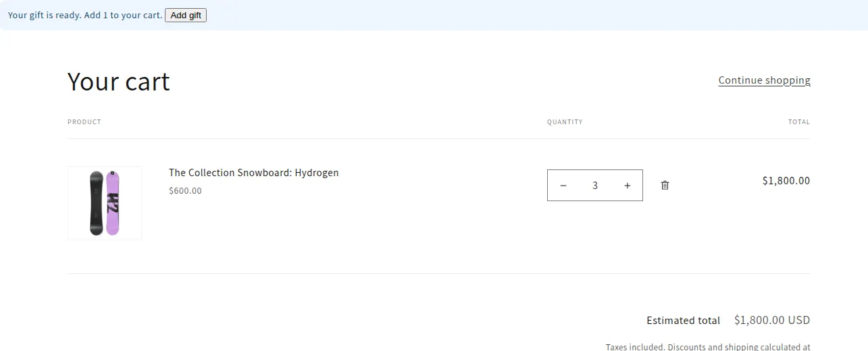The image size is (868, 351).
Task: Remove Hydrogen snowboard using the trash icon
Action: coord(665,185)
